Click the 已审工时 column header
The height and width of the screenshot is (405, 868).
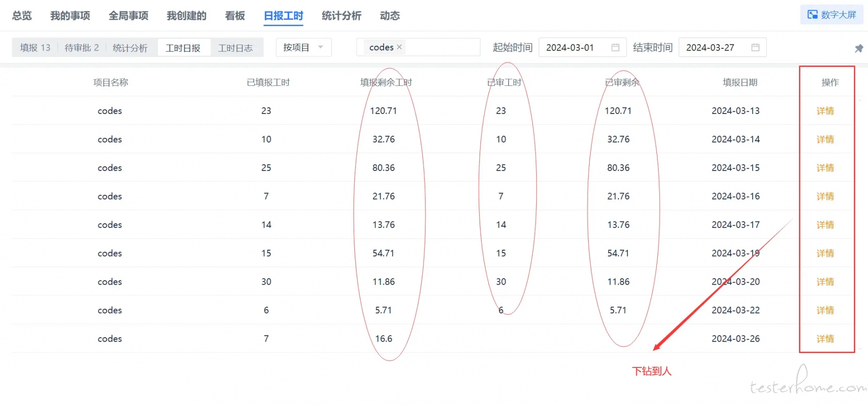point(504,82)
